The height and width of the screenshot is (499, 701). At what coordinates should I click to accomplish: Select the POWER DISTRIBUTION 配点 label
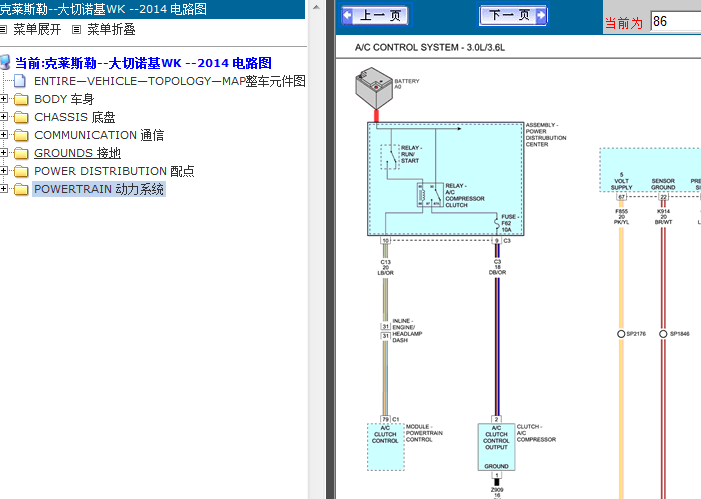click(114, 171)
